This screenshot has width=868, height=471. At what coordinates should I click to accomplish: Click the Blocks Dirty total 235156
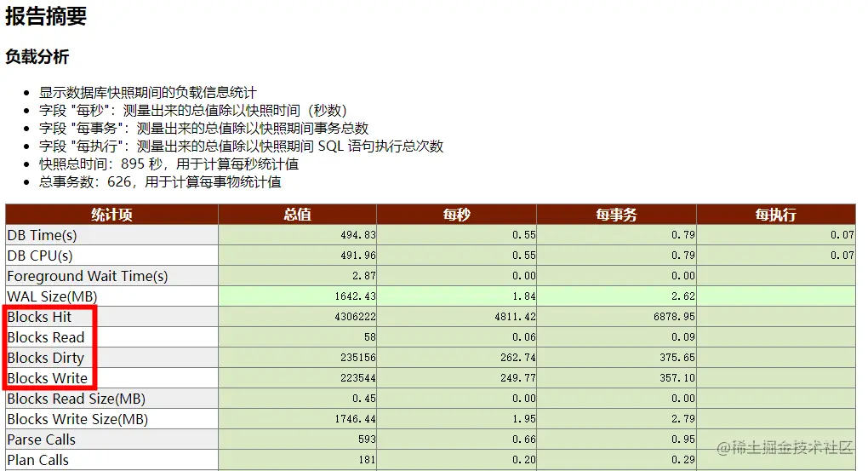[x=358, y=358]
